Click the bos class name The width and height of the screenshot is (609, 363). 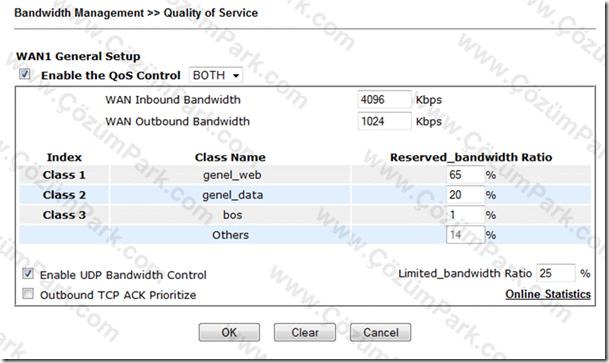click(x=232, y=215)
